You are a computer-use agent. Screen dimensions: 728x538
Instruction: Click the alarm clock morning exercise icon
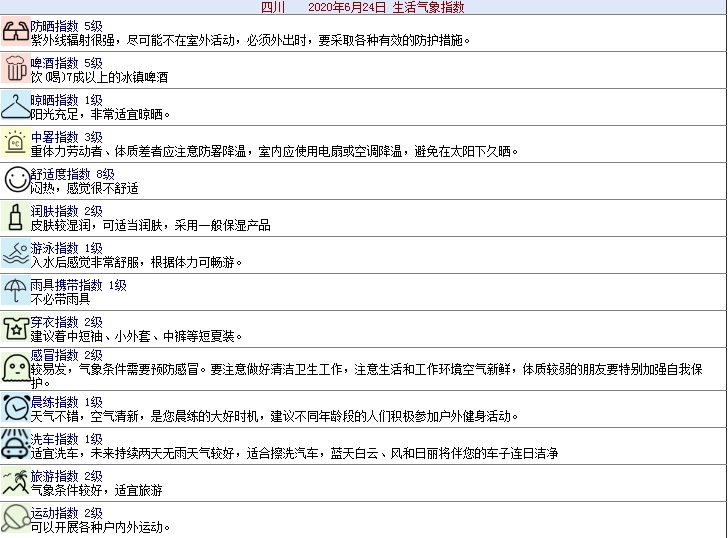tap(15, 408)
